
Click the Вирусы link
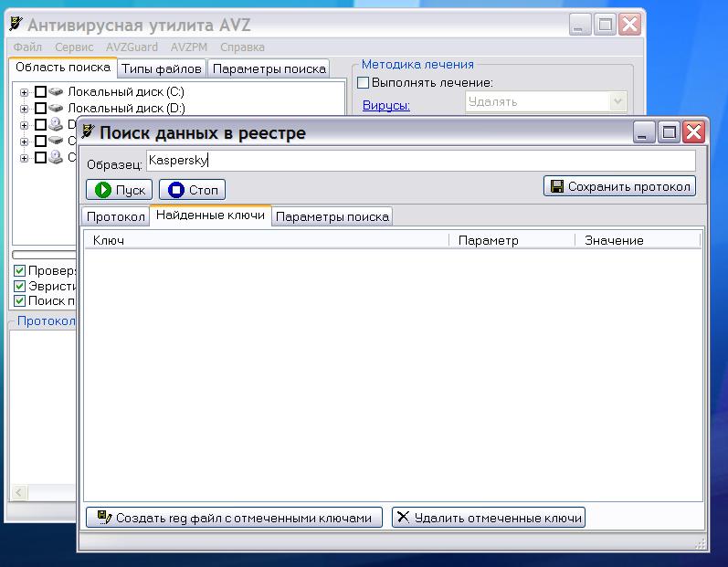[x=385, y=105]
